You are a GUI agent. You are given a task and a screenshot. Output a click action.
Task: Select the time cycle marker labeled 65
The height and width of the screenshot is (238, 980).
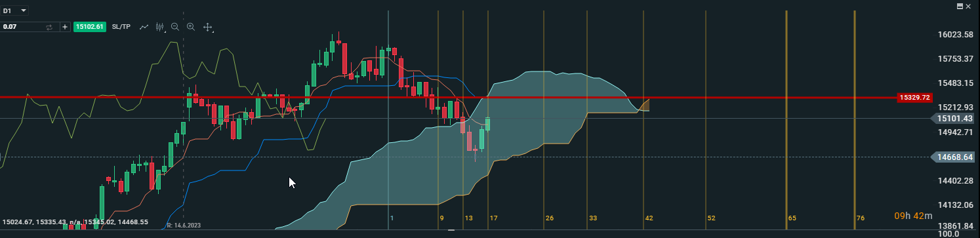tap(792, 218)
